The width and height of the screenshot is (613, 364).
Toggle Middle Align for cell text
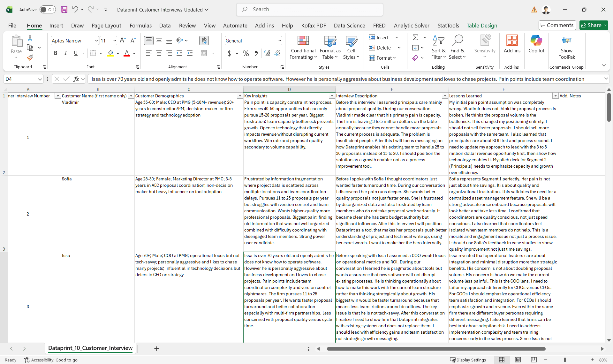point(159,40)
